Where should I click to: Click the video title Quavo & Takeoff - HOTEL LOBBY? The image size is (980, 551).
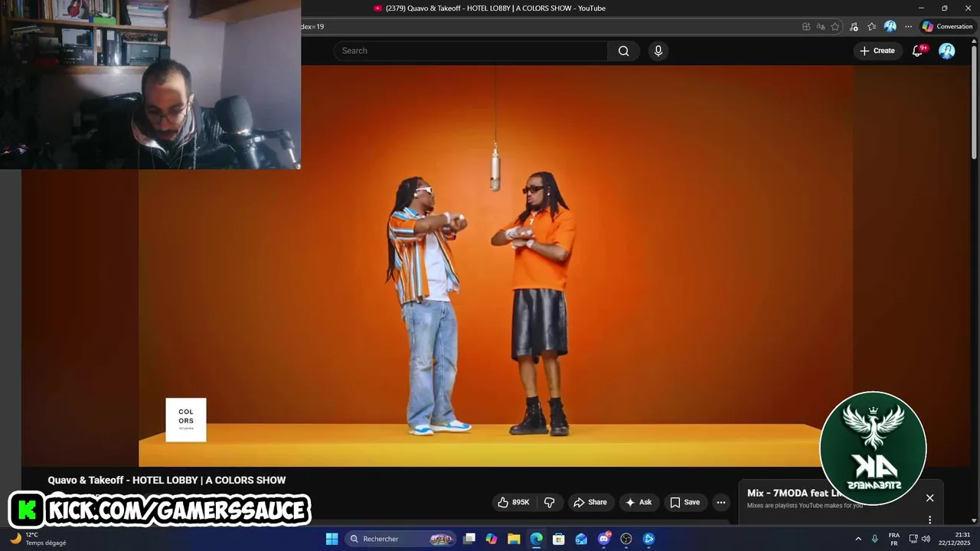click(x=167, y=480)
